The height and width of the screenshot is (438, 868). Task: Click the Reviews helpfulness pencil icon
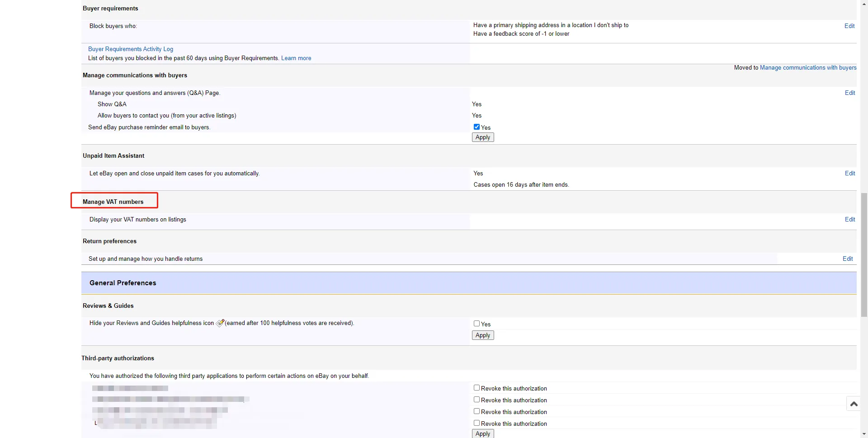(x=220, y=323)
